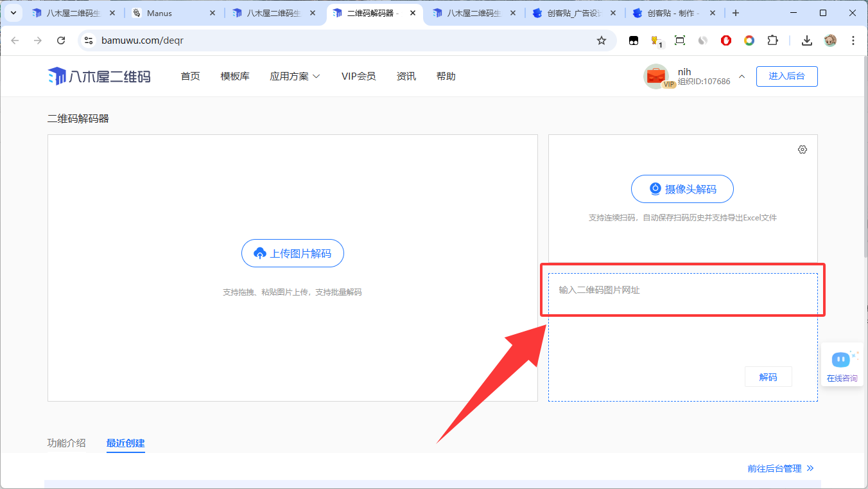868x489 pixels.
Task: Open the VIP会员 menu item
Action: coord(358,76)
